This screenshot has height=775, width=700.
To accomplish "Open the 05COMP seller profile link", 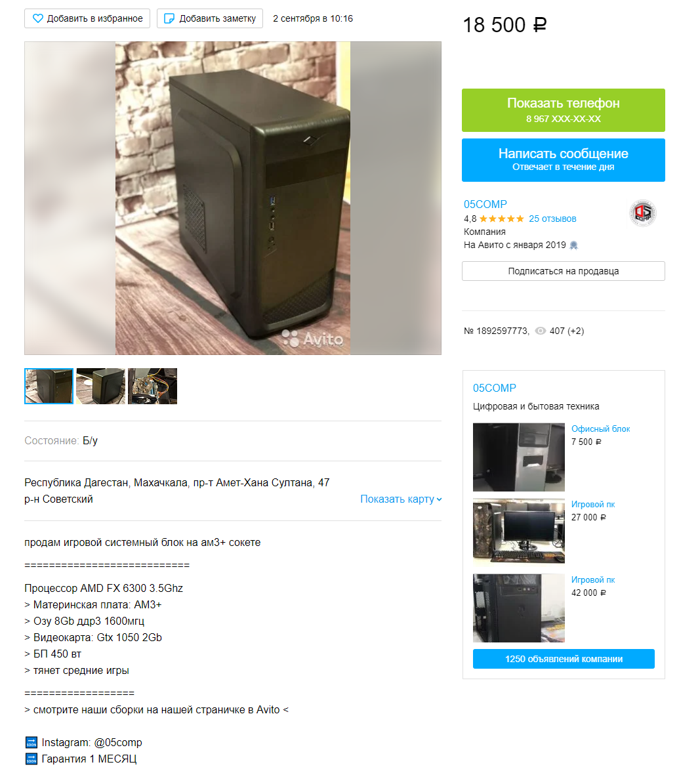I will point(485,205).
